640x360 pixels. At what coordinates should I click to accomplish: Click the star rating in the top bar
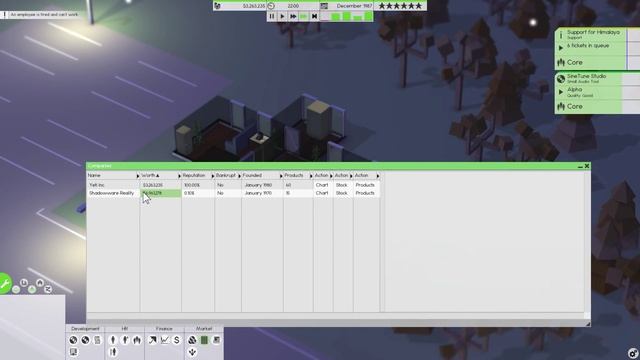[x=400, y=6]
